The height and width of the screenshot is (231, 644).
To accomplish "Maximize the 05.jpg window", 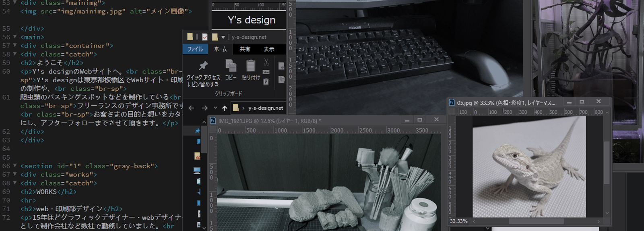I will [582, 102].
